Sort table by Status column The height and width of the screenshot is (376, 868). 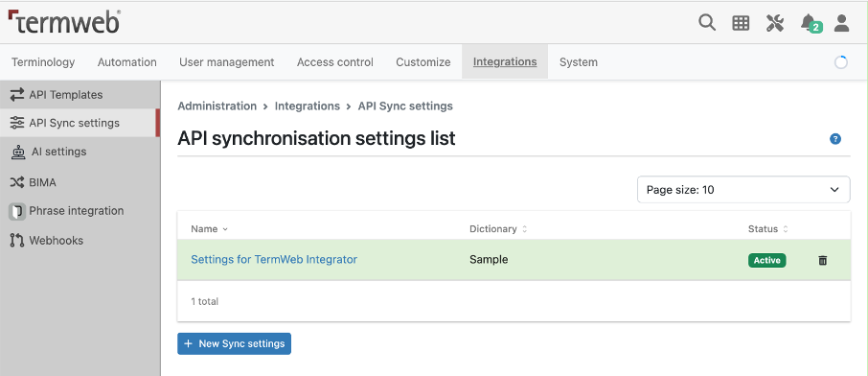767,229
